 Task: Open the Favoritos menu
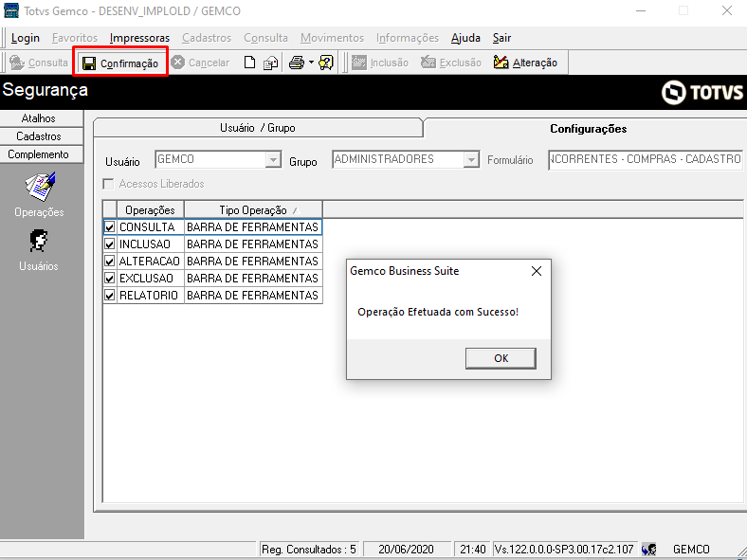point(75,38)
